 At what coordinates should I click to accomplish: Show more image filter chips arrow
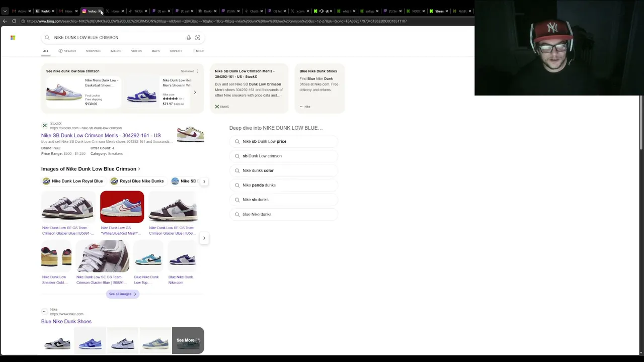pos(204,181)
